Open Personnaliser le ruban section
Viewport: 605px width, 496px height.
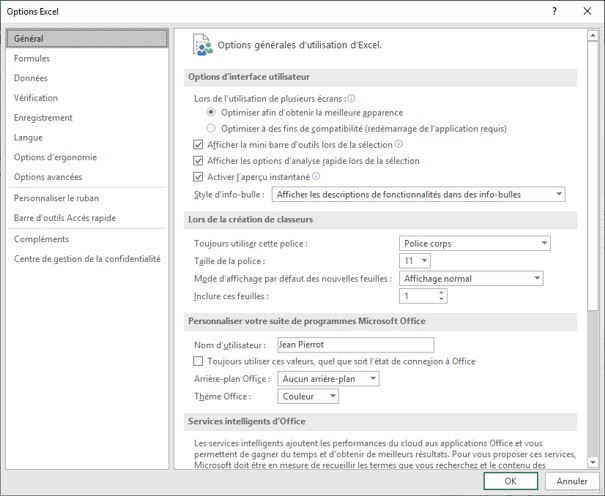[x=56, y=198]
